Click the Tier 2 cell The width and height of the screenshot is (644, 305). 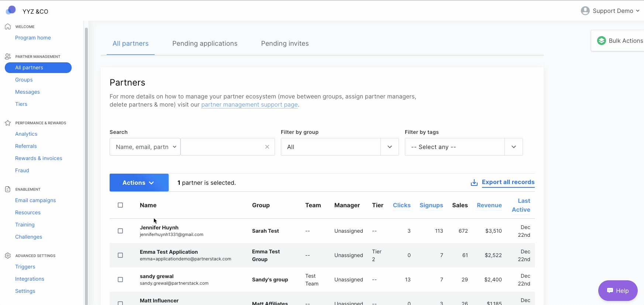[x=377, y=255]
